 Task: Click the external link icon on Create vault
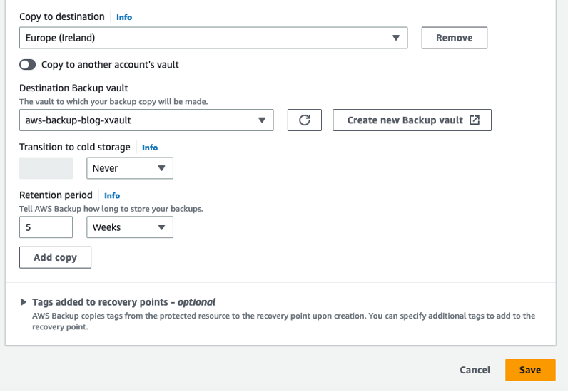click(475, 120)
